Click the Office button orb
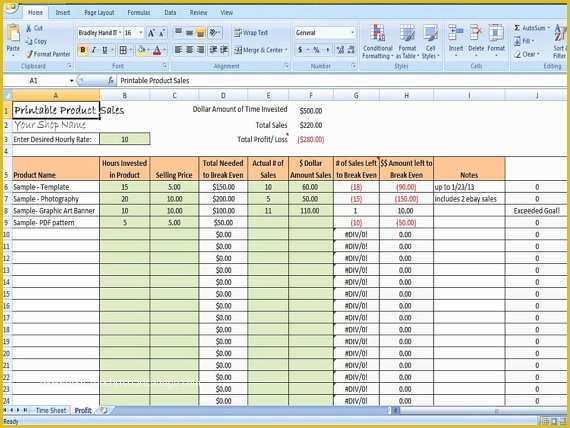The height and width of the screenshot is (428, 570). point(11,8)
